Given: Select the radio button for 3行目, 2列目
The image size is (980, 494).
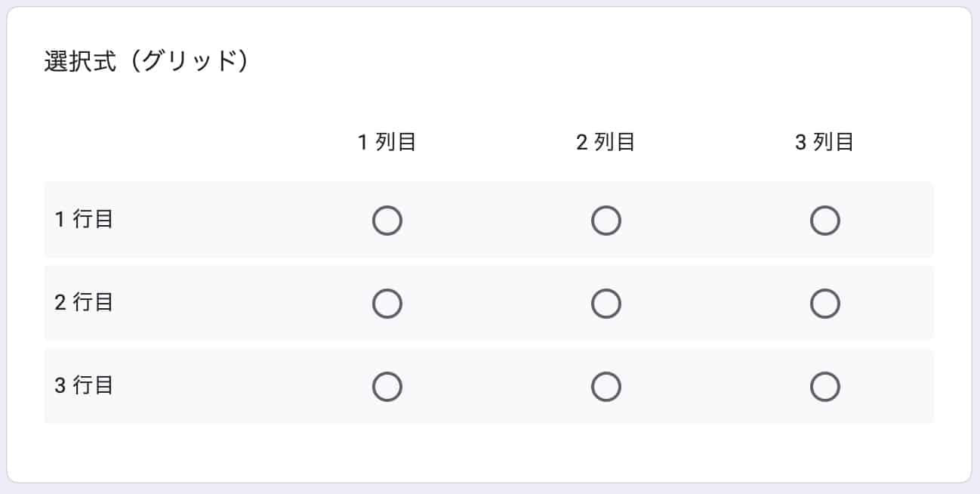Looking at the screenshot, I should (x=606, y=386).
